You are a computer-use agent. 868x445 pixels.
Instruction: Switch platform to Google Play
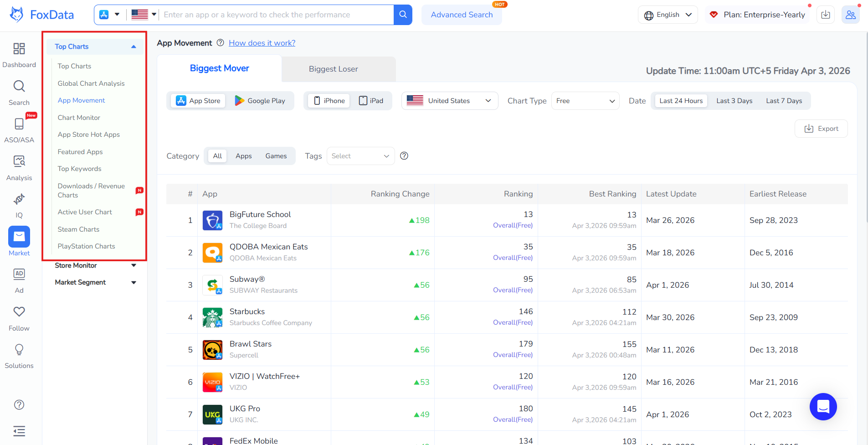pos(260,101)
